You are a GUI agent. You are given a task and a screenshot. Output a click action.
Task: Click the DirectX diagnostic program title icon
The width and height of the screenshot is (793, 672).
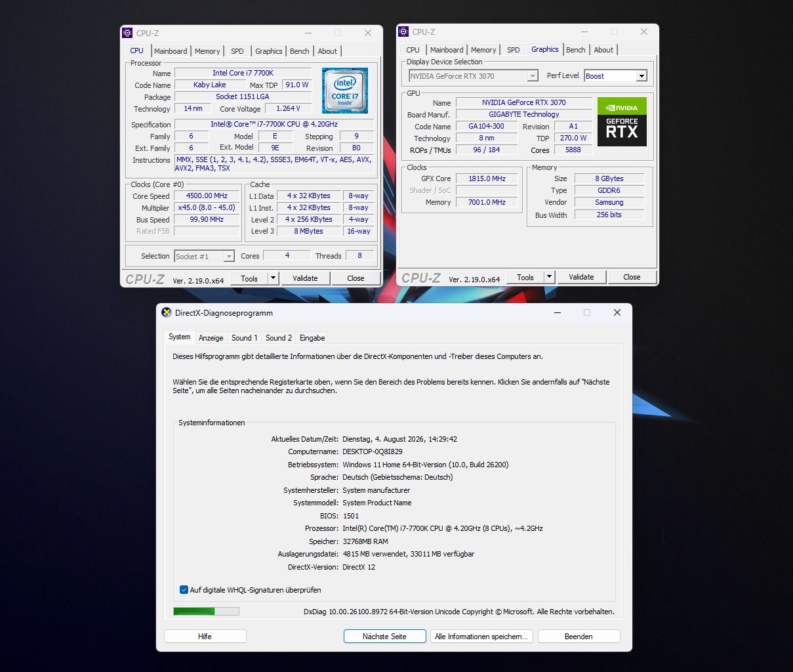[x=167, y=313]
